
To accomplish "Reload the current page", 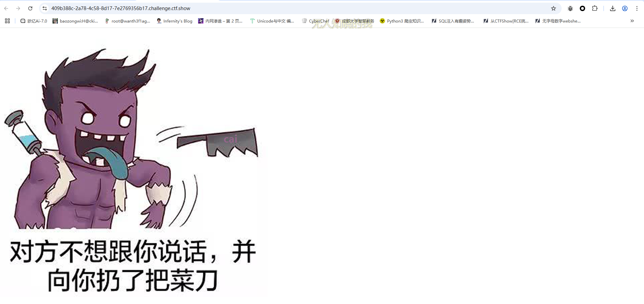I will [x=30, y=8].
